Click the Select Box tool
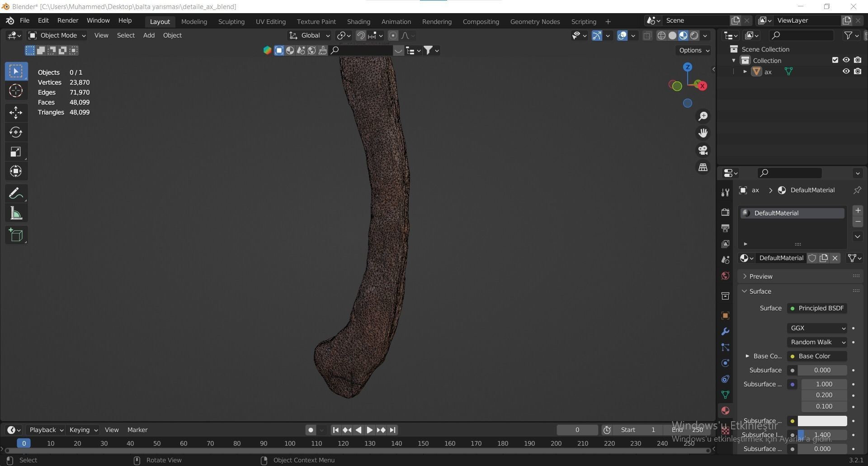The image size is (868, 466). [x=16, y=71]
